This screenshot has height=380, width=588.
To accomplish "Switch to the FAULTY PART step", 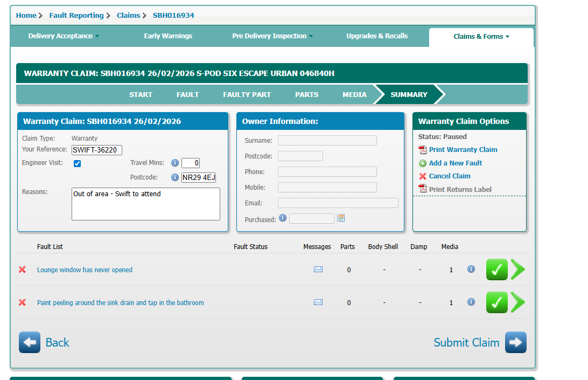I will click(x=247, y=94).
